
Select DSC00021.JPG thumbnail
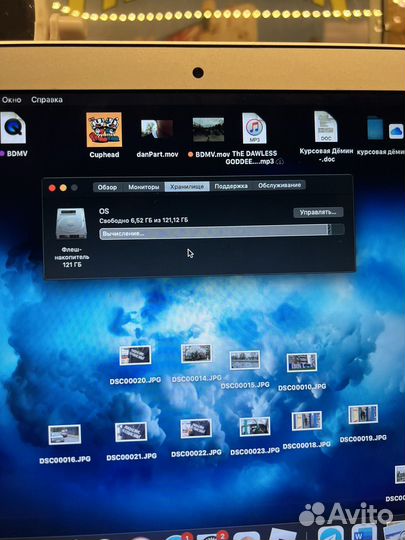[x=131, y=432]
